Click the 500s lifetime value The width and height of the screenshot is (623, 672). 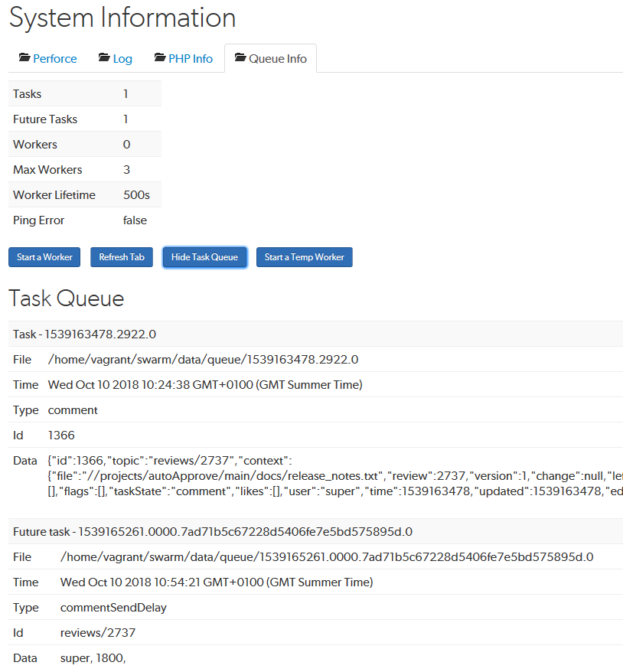click(136, 195)
